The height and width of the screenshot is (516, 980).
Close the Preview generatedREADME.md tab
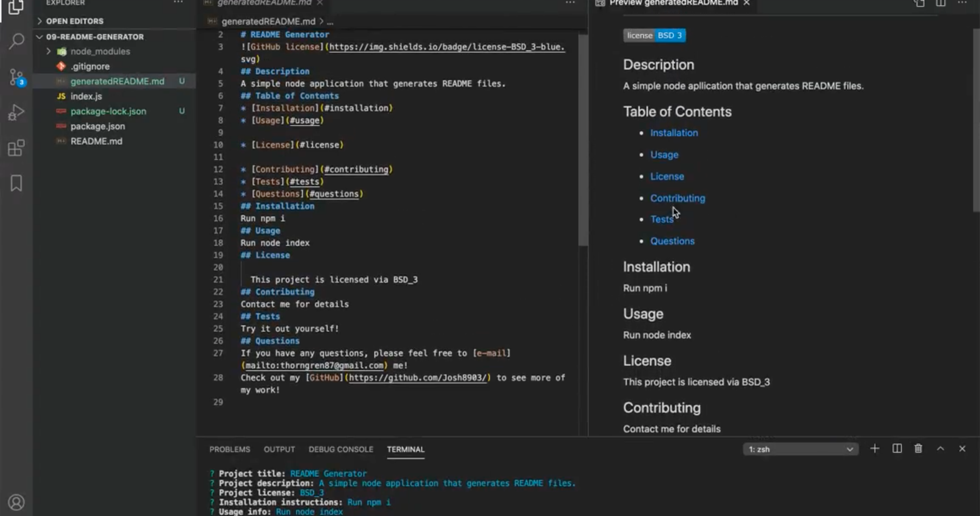click(747, 3)
